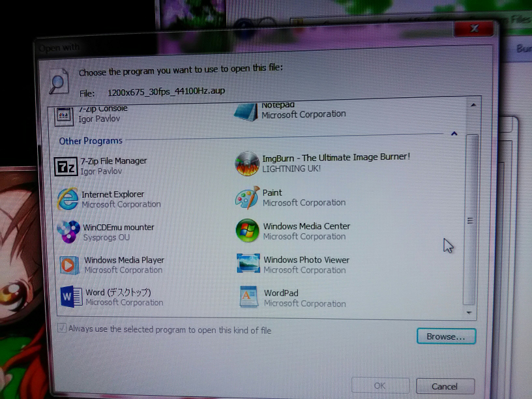Image resolution: width=532 pixels, height=399 pixels.
Task: Select the Windows Media Center icon
Action: (x=248, y=231)
